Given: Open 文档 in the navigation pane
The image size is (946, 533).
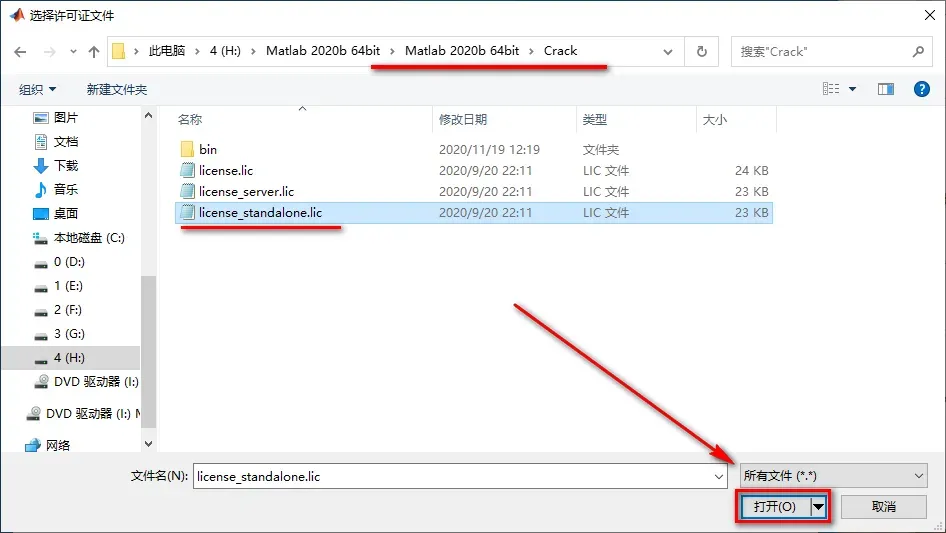Looking at the screenshot, I should point(66,142).
